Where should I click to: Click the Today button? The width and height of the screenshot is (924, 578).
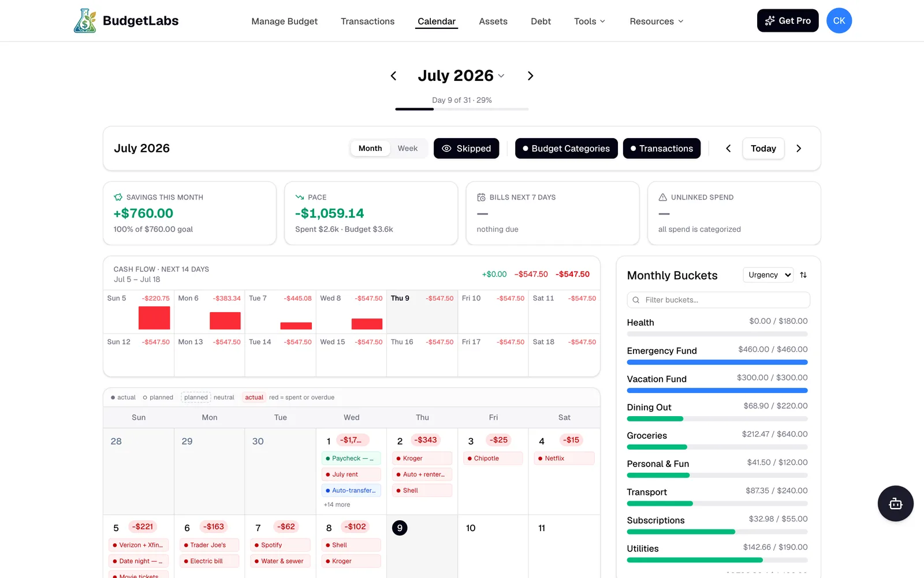(x=763, y=149)
